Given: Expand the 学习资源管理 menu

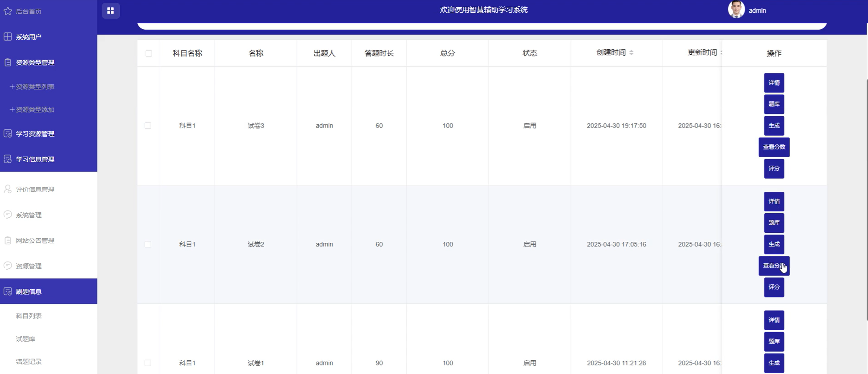Looking at the screenshot, I should [x=48, y=133].
